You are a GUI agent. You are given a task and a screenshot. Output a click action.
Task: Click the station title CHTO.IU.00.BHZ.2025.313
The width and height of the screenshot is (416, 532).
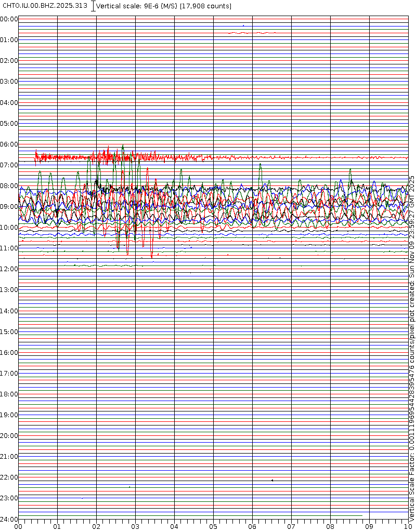[x=45, y=6]
